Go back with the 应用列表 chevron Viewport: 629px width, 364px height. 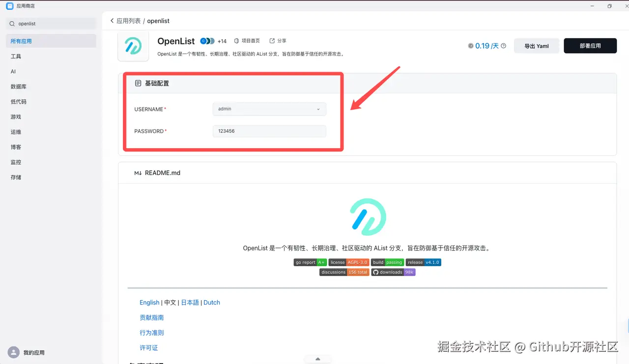click(x=112, y=21)
